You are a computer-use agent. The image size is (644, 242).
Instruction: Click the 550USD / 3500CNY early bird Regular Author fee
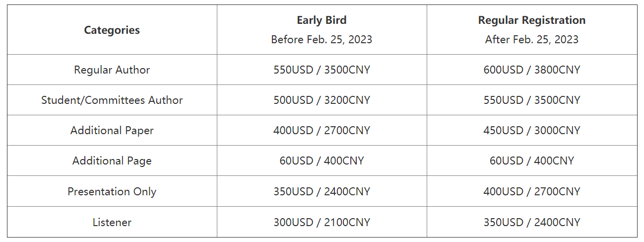point(322,70)
